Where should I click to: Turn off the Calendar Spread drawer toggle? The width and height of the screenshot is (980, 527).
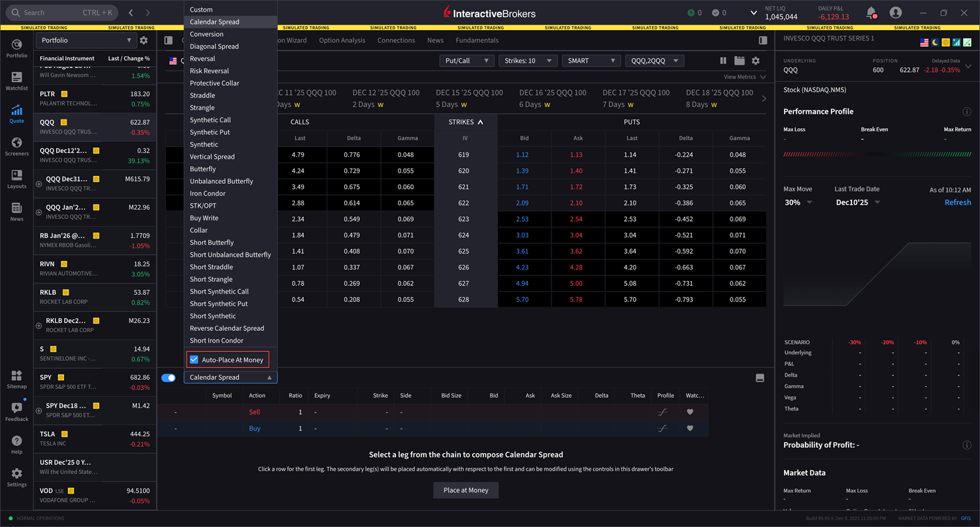[169, 377]
